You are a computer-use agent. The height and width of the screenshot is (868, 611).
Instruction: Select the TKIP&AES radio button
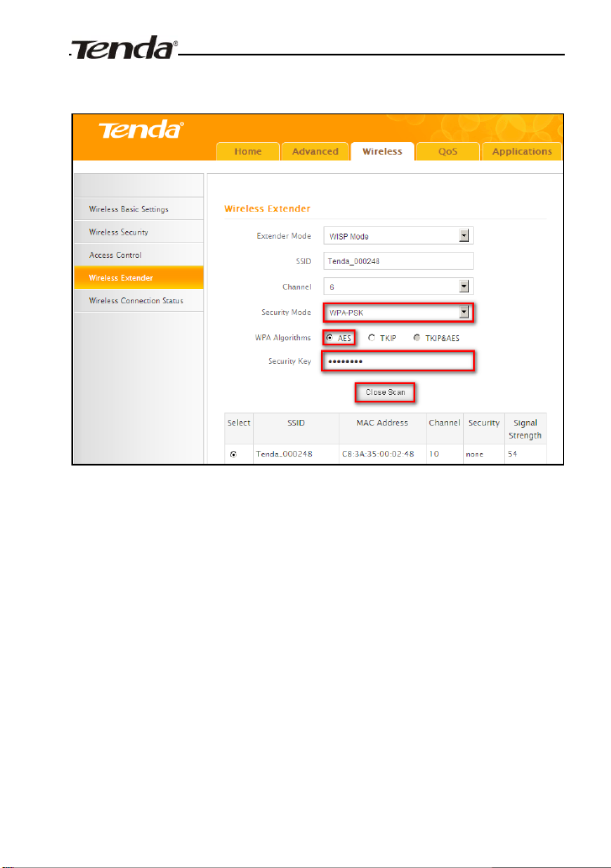pyautogui.click(x=417, y=338)
